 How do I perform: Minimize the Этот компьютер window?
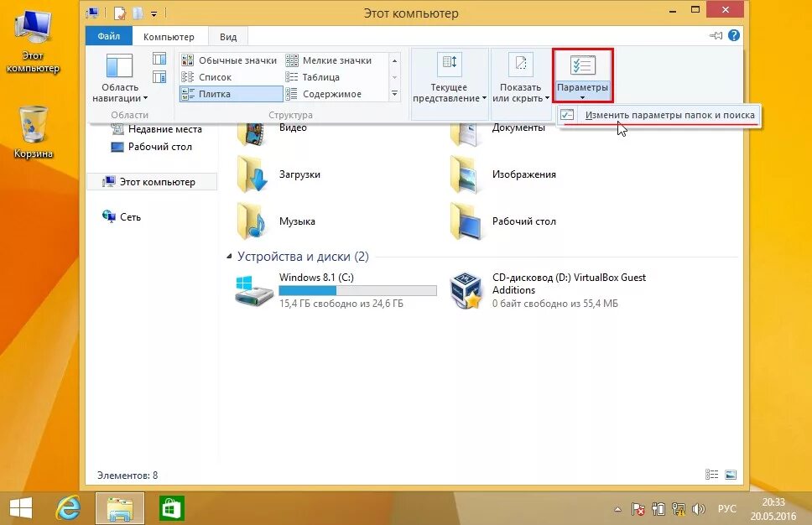pyautogui.click(x=673, y=10)
